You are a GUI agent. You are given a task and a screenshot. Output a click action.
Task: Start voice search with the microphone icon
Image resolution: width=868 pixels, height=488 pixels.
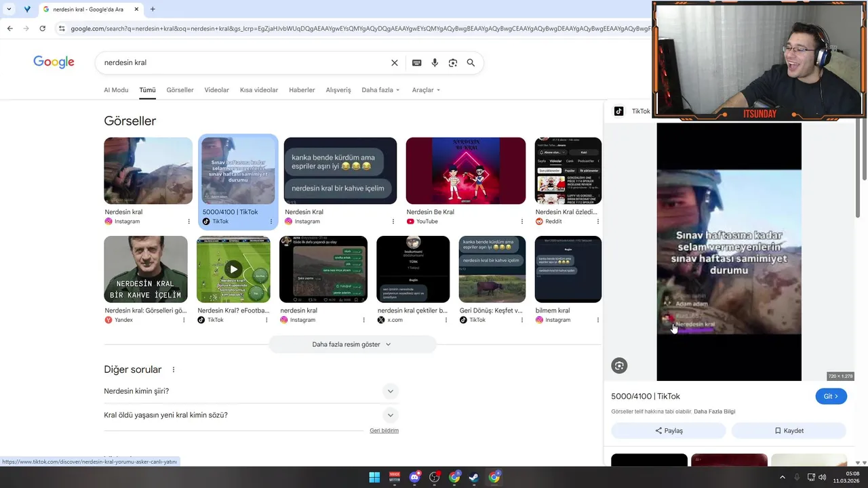435,63
